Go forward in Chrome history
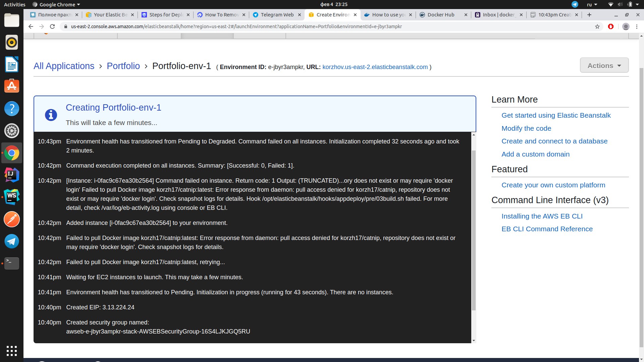 pyautogui.click(x=42, y=26)
